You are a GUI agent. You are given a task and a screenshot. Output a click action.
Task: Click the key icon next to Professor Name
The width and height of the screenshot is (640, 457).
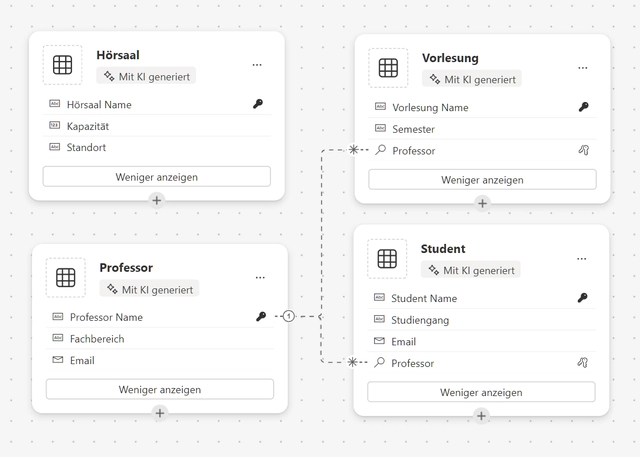(x=261, y=316)
